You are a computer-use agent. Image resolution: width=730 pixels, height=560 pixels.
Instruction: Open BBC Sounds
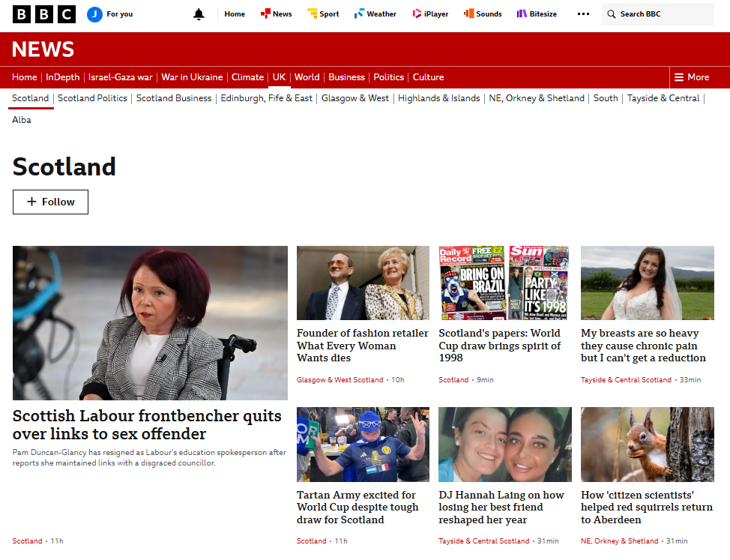point(483,14)
